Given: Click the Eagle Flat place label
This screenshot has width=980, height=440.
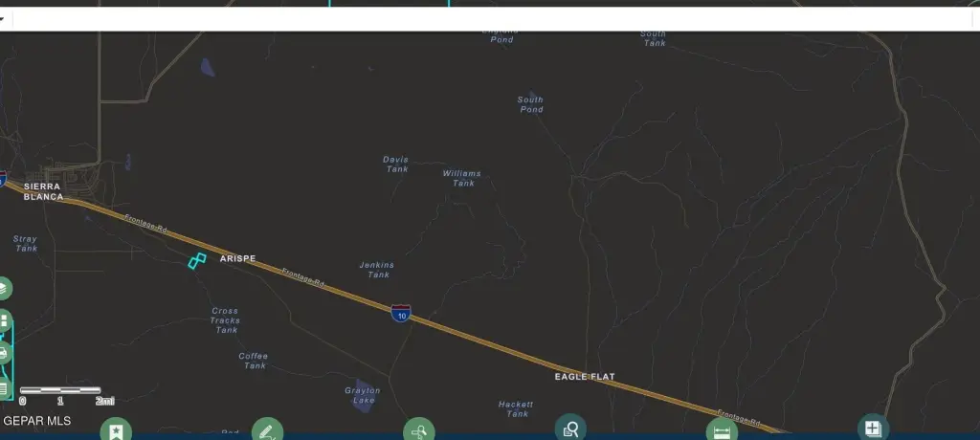Looking at the screenshot, I should (x=584, y=377).
